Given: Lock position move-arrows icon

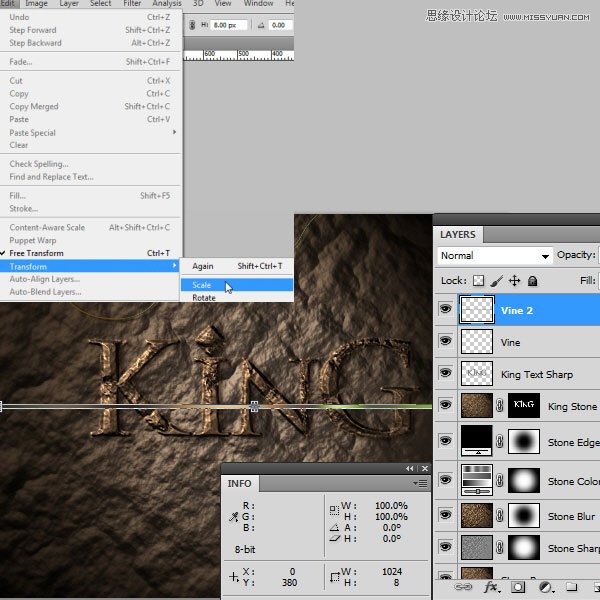Looking at the screenshot, I should click(x=515, y=281).
